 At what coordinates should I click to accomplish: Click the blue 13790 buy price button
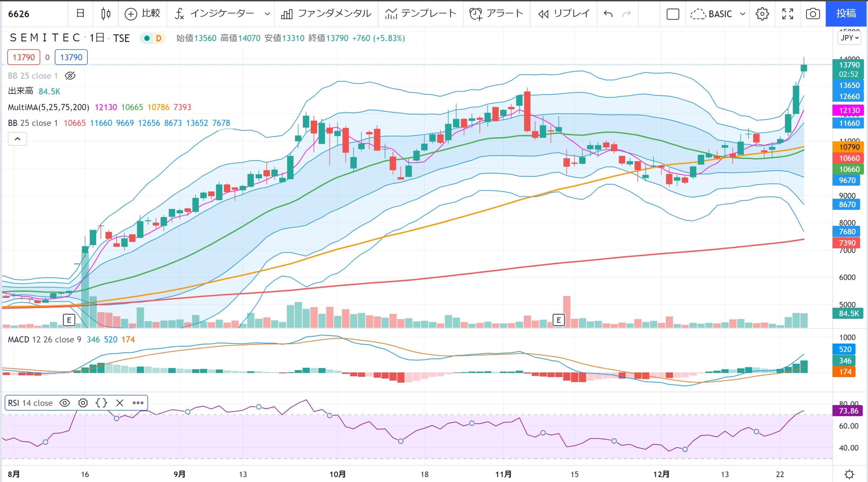[71, 57]
